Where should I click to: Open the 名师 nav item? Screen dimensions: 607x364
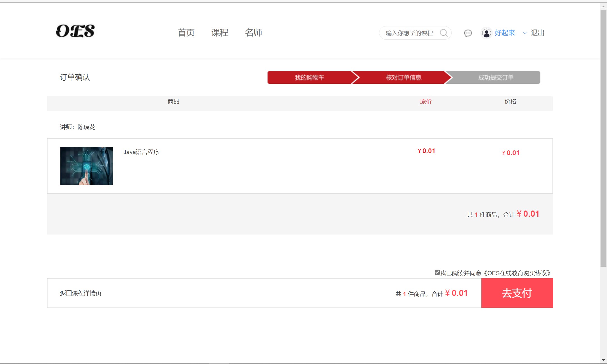click(253, 33)
